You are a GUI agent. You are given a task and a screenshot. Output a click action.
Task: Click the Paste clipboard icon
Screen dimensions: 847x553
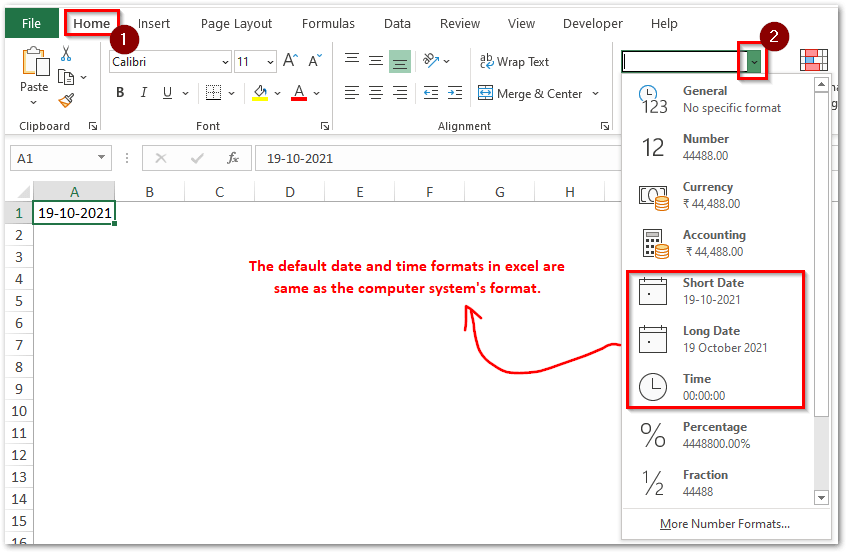point(35,61)
